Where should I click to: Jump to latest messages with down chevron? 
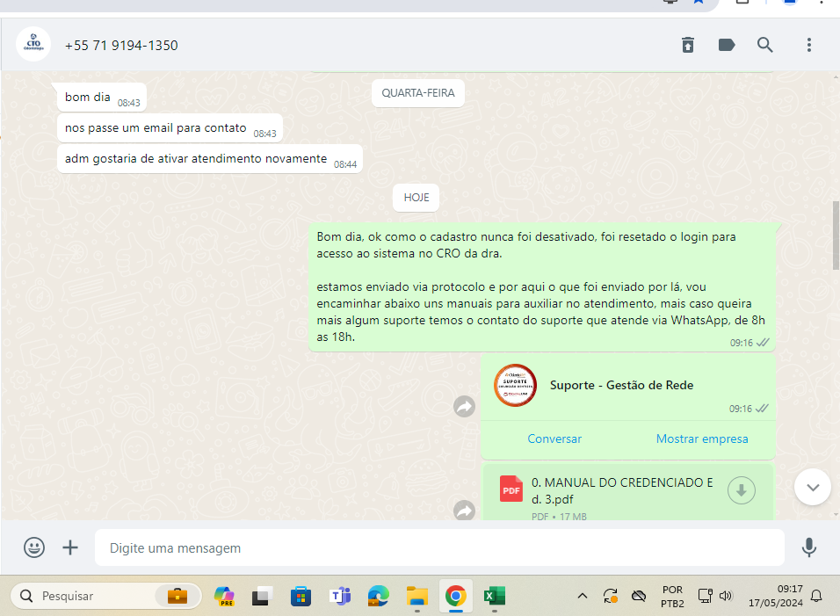point(813,487)
